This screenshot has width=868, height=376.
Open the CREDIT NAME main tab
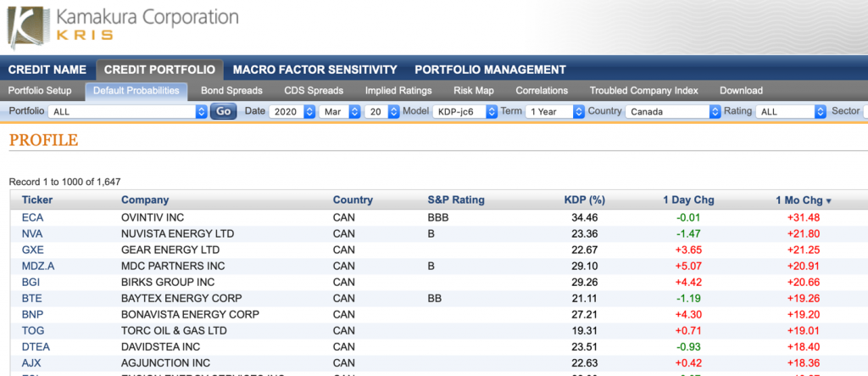click(47, 70)
